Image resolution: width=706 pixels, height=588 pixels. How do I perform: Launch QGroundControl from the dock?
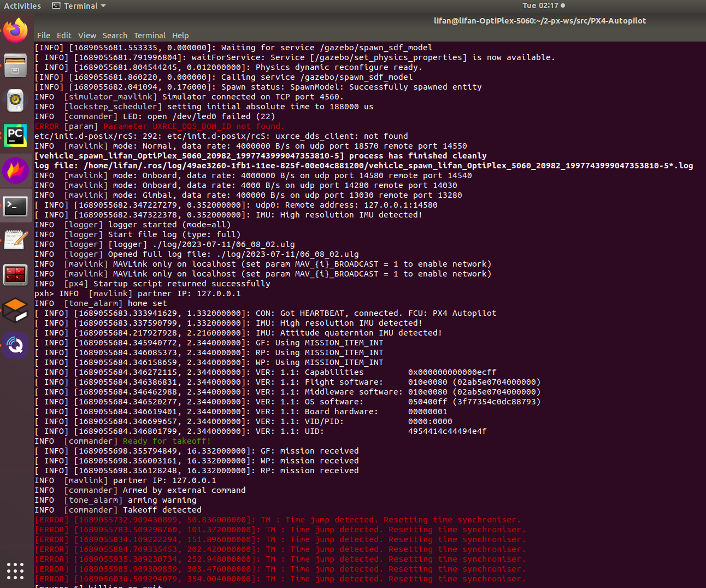click(x=15, y=345)
